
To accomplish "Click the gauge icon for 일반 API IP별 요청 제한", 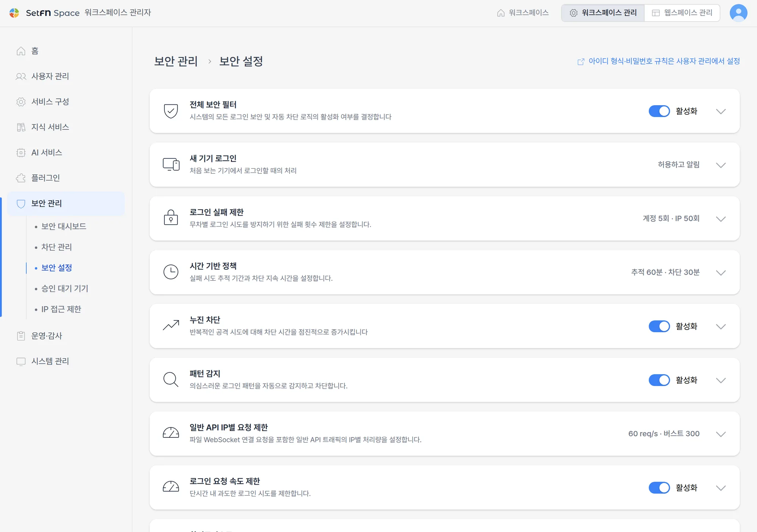I will click(171, 433).
